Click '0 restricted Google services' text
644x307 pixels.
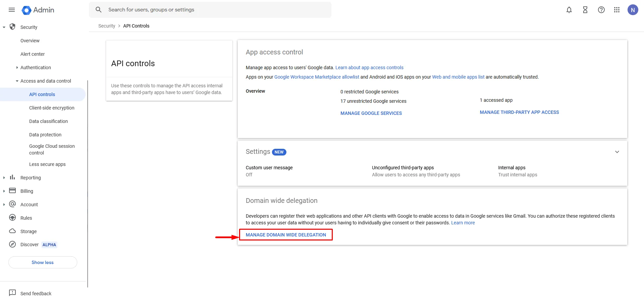point(369,92)
